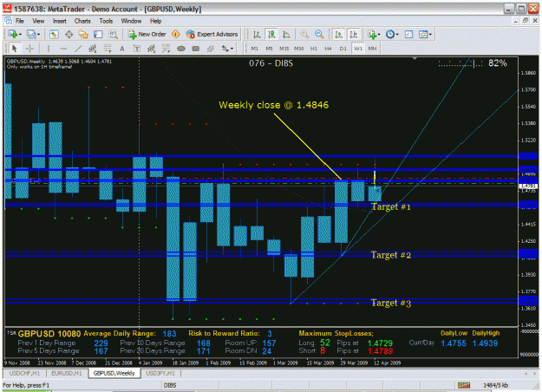Open the Insert menu
542x392 pixels.
60,21
